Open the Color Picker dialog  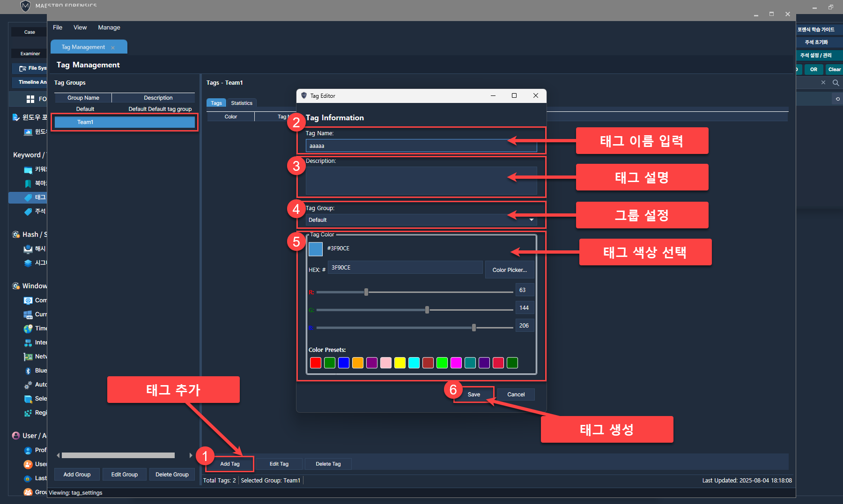[x=509, y=270]
